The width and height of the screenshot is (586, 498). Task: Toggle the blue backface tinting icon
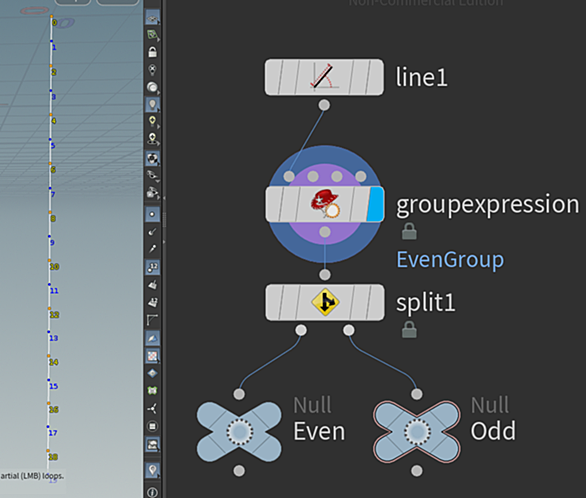(x=152, y=338)
